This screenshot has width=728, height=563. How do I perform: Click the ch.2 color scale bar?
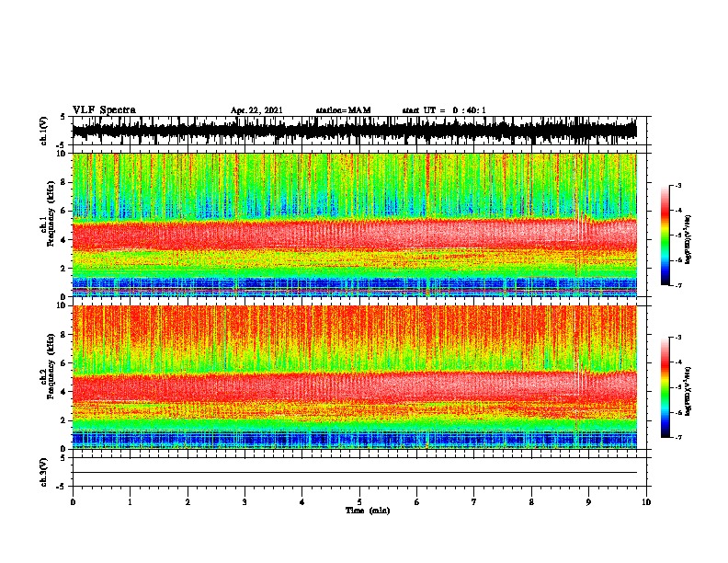(x=665, y=387)
